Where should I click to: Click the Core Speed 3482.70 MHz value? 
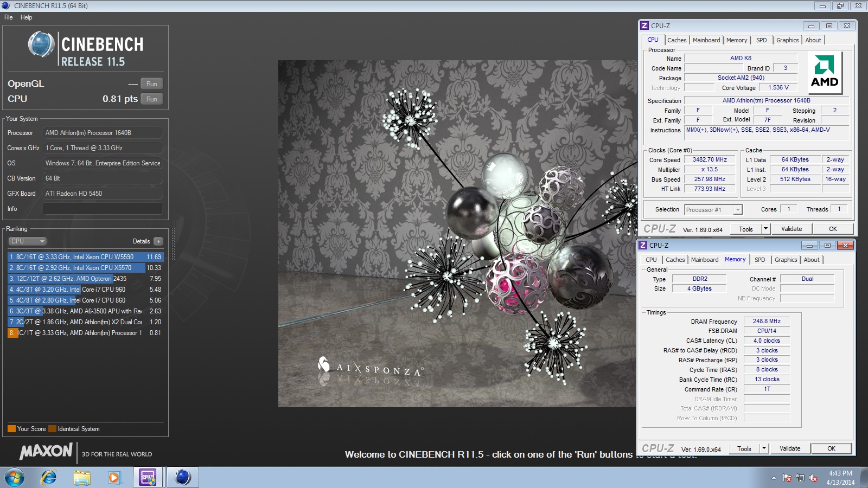click(710, 160)
